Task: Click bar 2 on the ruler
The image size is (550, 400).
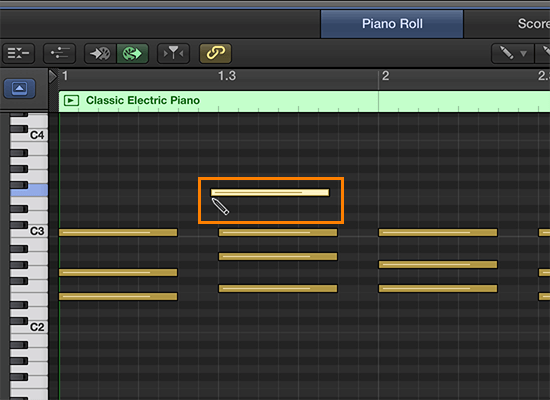Action: pyautogui.click(x=385, y=76)
